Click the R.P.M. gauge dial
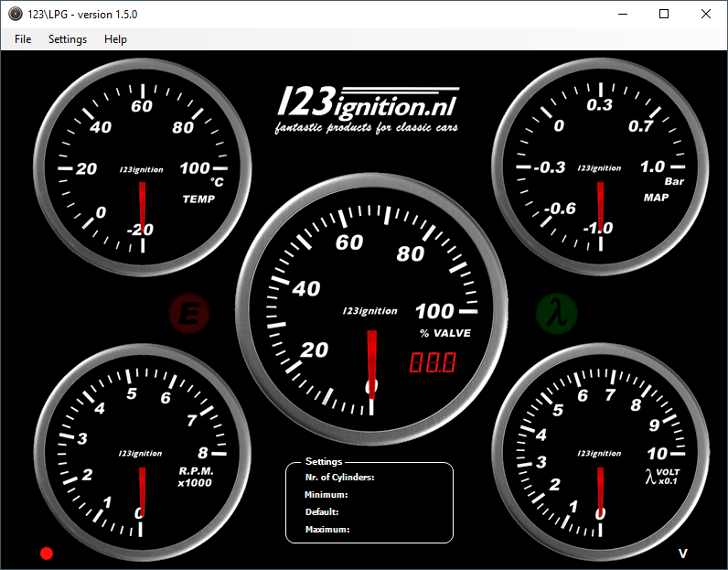The height and width of the screenshot is (570, 728). [143, 453]
